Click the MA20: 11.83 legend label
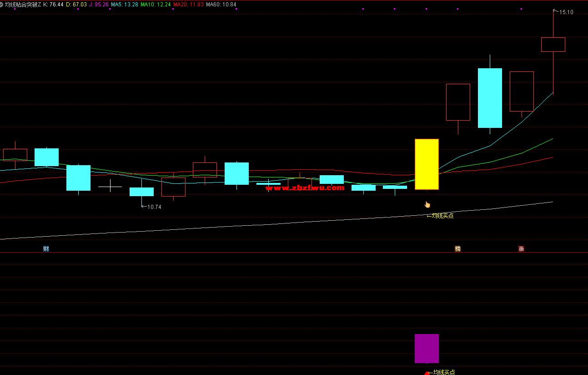Viewport: 588px width, 375px height. (x=188, y=5)
